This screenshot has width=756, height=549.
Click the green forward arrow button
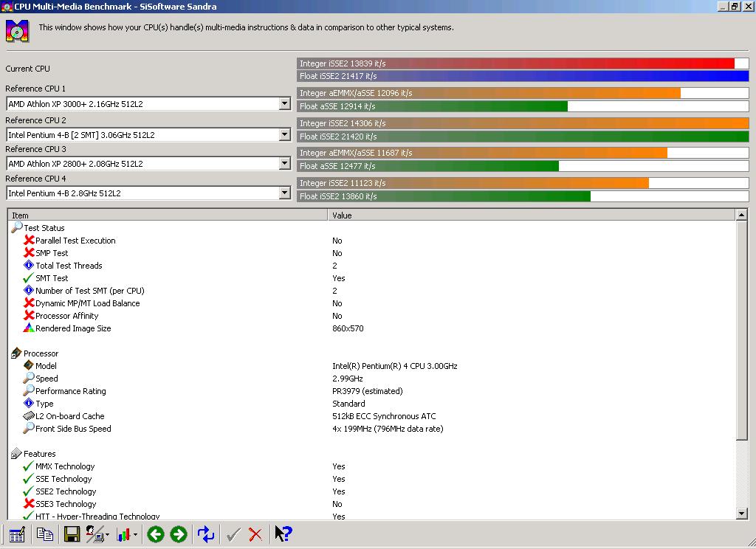[x=179, y=534]
